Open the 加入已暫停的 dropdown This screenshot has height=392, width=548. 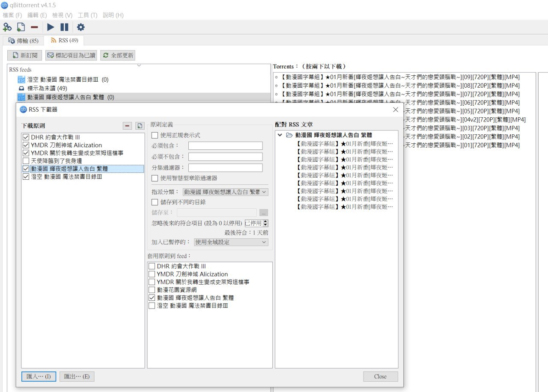231,242
